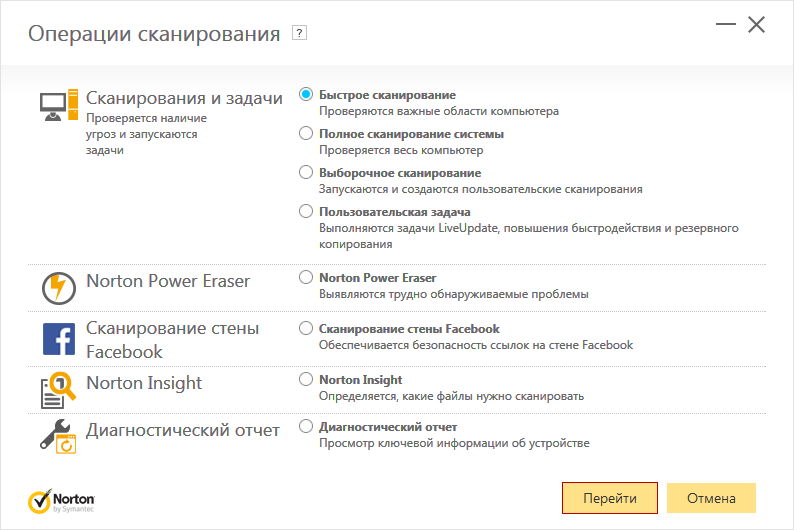Select Сканирование стены Facebook radio button
The width and height of the screenshot is (794, 530).
[306, 329]
